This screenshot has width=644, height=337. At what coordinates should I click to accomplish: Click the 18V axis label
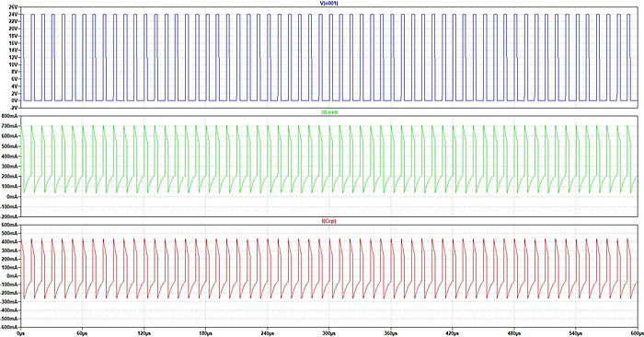pyautogui.click(x=13, y=36)
